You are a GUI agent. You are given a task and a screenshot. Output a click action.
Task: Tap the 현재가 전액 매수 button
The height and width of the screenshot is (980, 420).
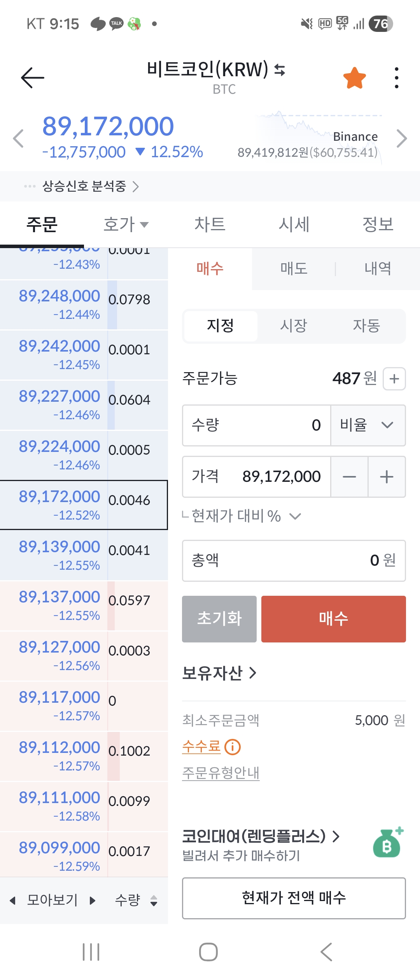click(x=294, y=898)
